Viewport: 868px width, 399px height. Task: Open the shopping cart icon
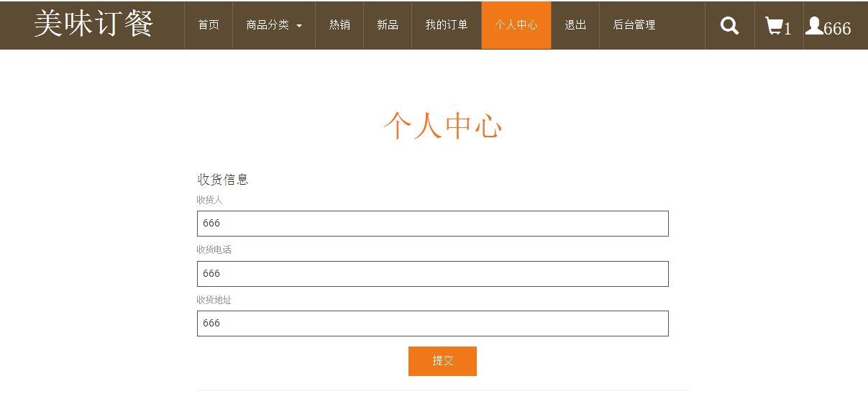point(777,27)
